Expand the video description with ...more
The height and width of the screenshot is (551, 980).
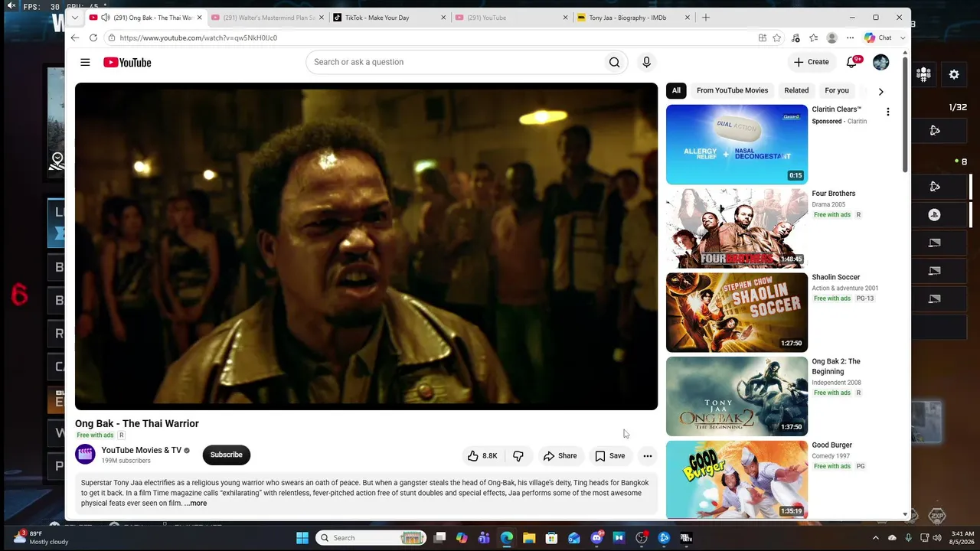click(x=195, y=504)
